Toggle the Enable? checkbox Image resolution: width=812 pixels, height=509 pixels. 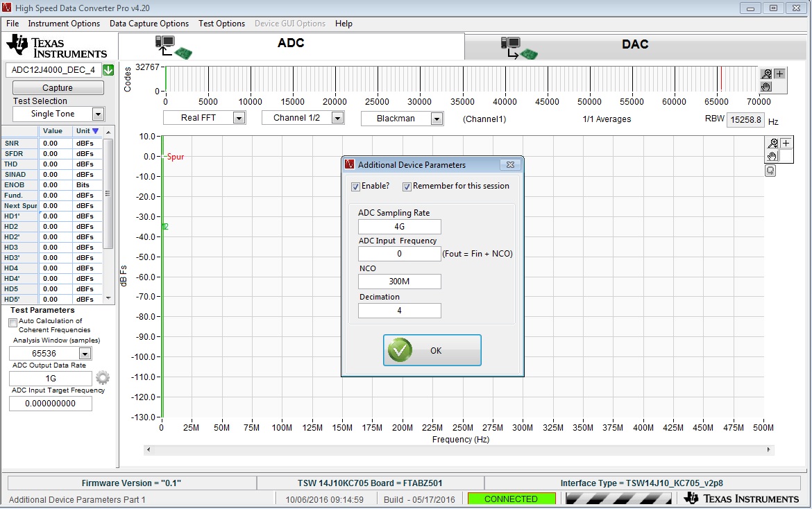[x=355, y=187]
